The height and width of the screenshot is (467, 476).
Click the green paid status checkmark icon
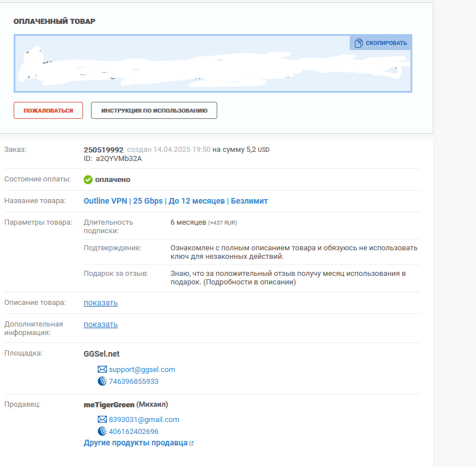coord(88,180)
